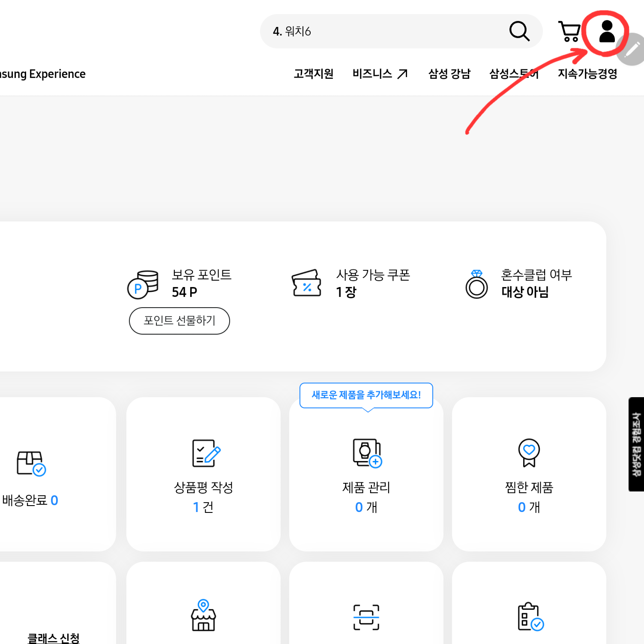Open 배송완료 0 status
This screenshot has height=644, width=644.
point(30,500)
